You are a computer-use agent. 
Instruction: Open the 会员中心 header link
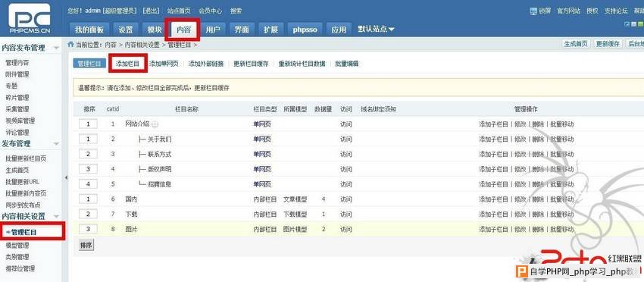[211, 11]
